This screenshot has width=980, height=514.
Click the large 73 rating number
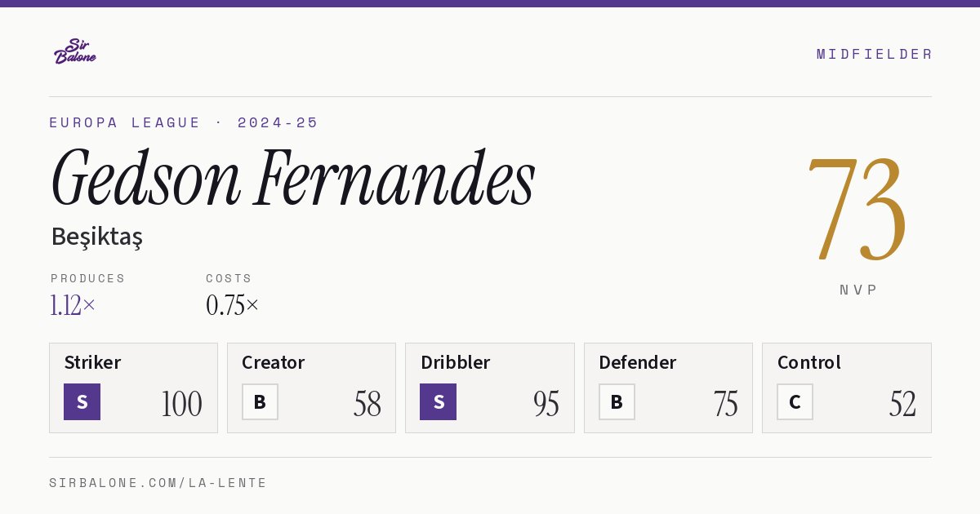[857, 209]
